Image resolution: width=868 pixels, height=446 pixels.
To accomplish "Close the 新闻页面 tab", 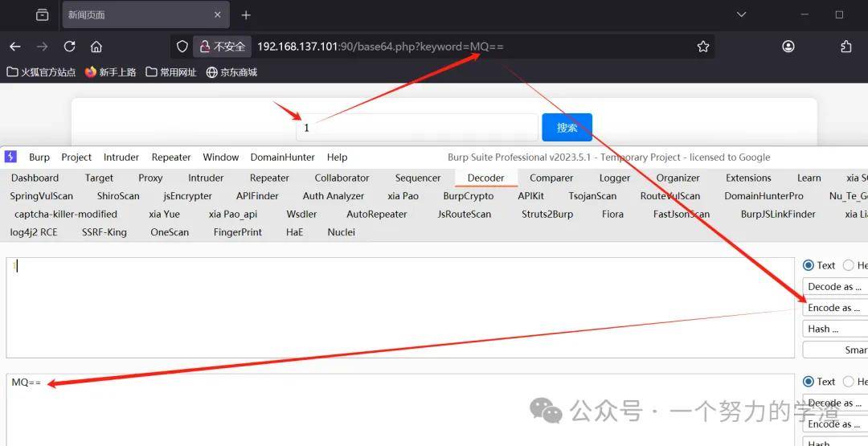I will tap(218, 15).
